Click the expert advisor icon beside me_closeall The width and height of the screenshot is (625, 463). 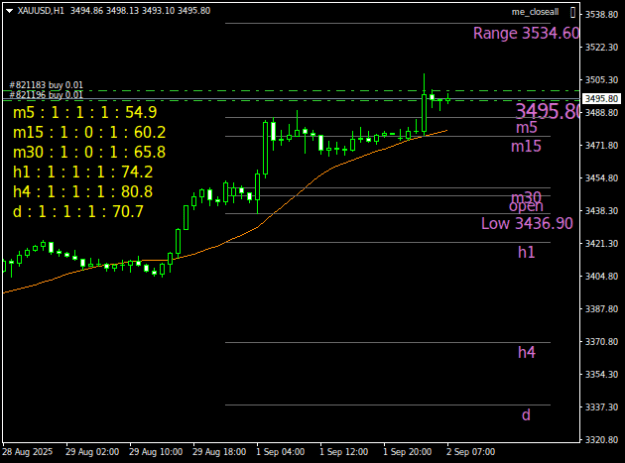click(573, 12)
